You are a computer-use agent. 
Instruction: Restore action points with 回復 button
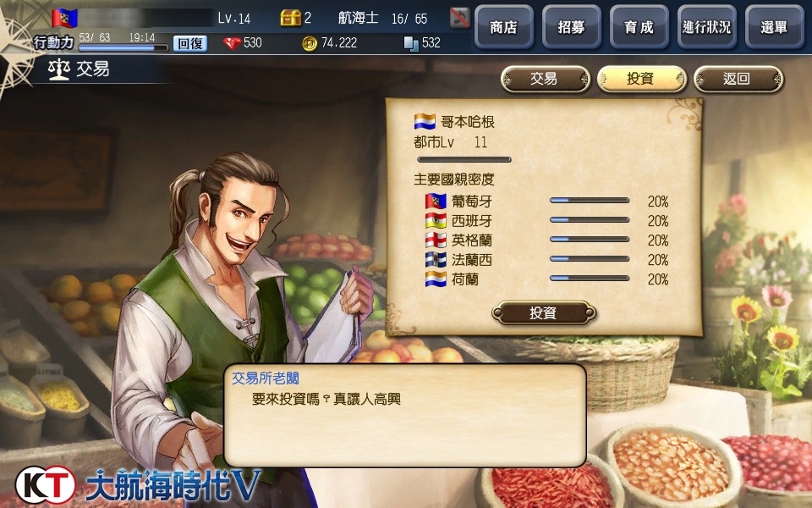coord(190,43)
